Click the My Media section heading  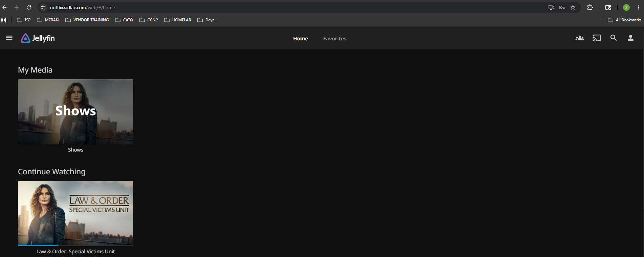point(35,70)
